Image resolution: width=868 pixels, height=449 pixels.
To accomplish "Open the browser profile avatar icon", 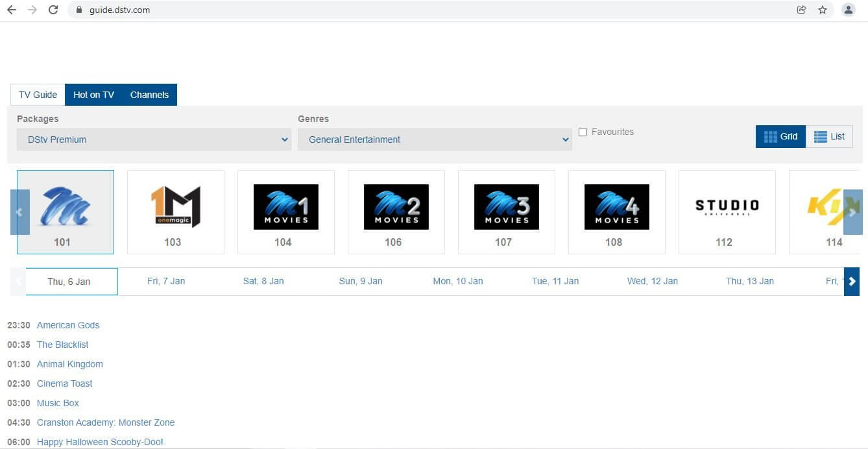I will 848,10.
